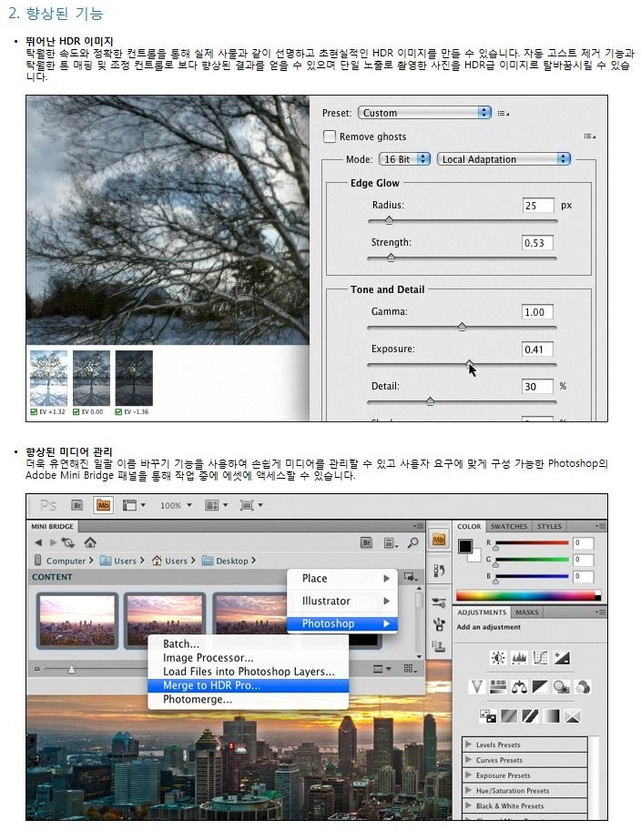Click the foreground black color swatch
Screen dimensions: 641x840
pyautogui.click(x=464, y=546)
